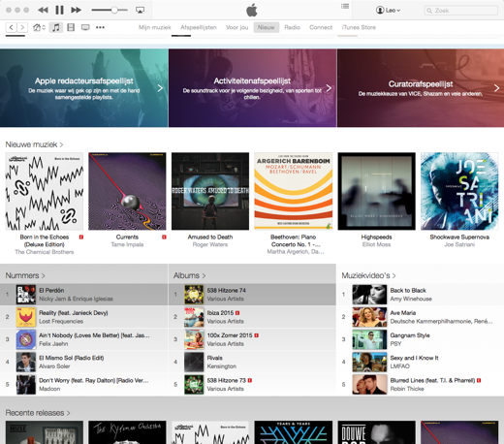The width and height of the screenshot is (504, 444).
Task: Click the Roger Waters artist link
Action: [210, 244]
